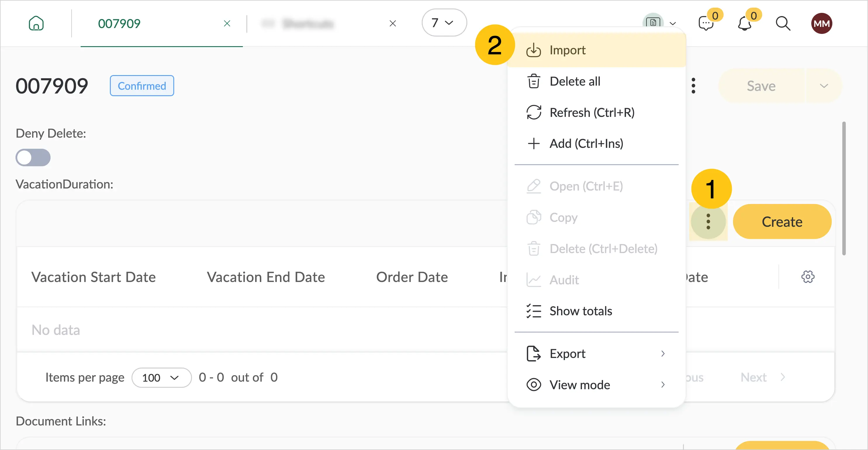Click the trash icon beside Delete all
The width and height of the screenshot is (868, 450).
point(533,81)
